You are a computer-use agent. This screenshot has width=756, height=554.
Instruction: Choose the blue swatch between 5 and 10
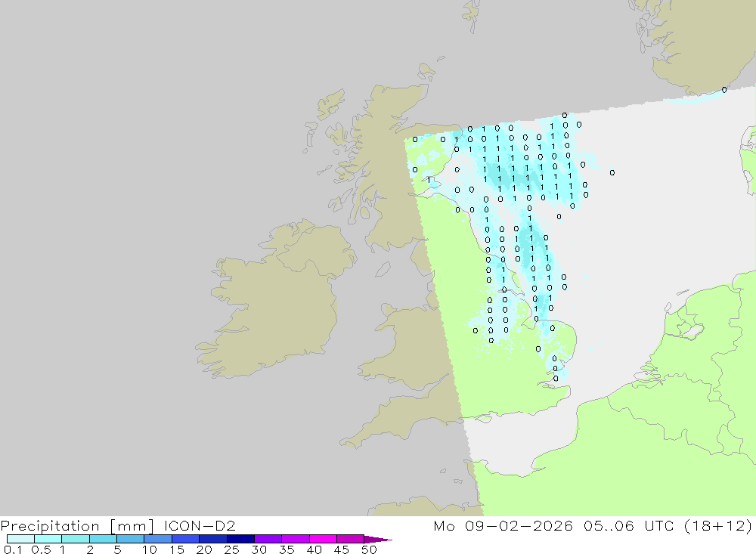(x=131, y=539)
